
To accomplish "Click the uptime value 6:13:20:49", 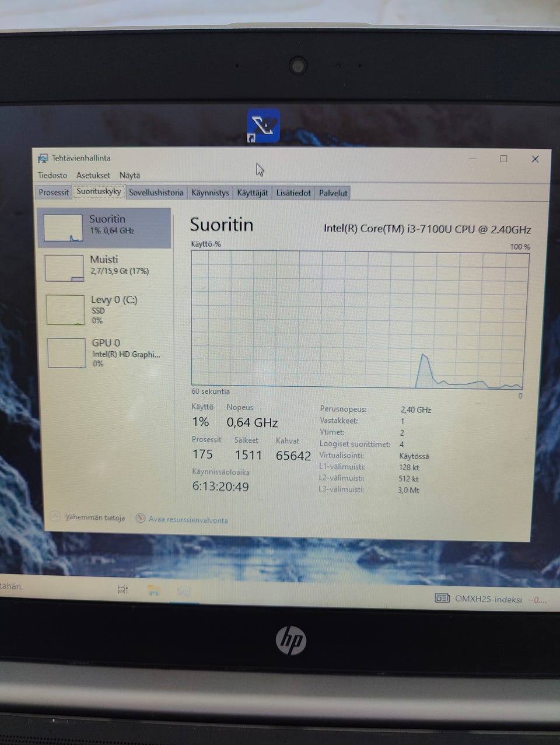I will click(x=220, y=487).
